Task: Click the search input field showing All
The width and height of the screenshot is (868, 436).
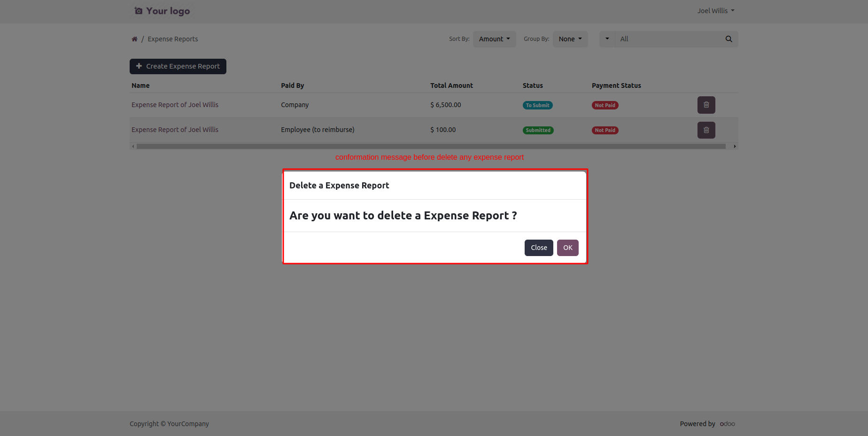Action: click(x=668, y=39)
